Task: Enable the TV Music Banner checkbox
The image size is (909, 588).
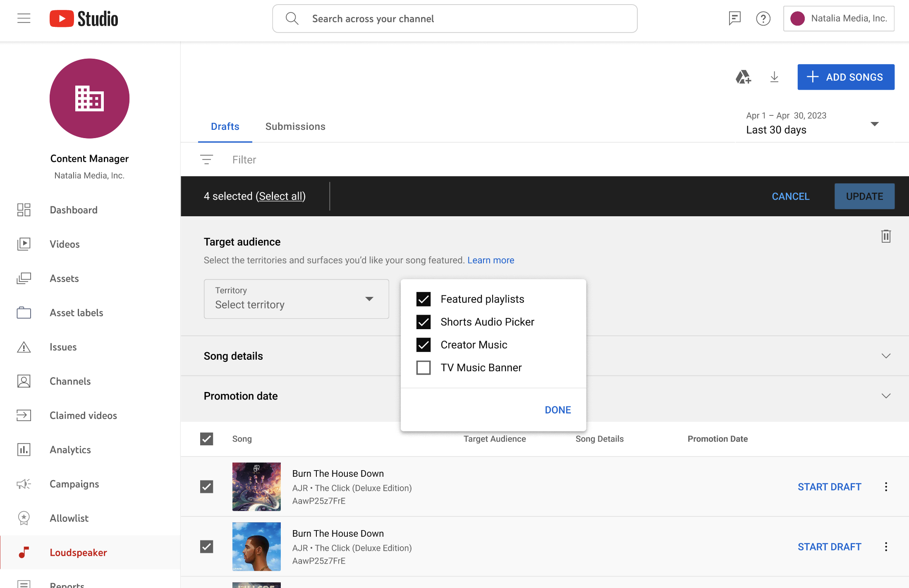Action: (x=423, y=368)
